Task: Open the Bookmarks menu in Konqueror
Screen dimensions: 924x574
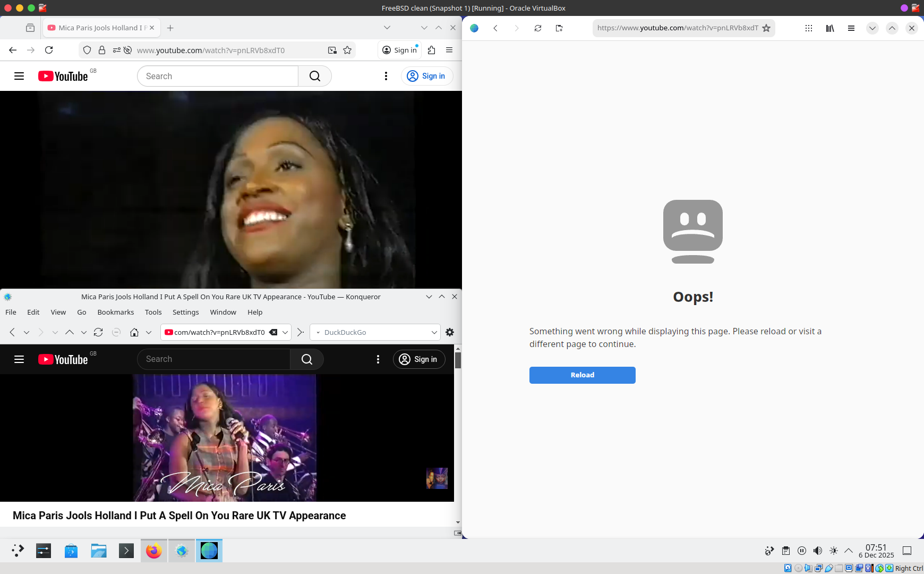Action: 115,312
